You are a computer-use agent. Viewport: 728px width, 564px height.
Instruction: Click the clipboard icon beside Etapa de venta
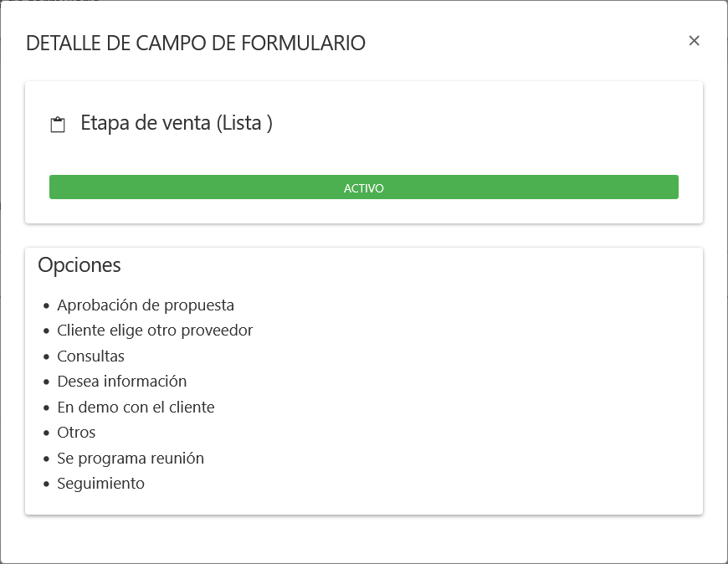[x=57, y=123]
